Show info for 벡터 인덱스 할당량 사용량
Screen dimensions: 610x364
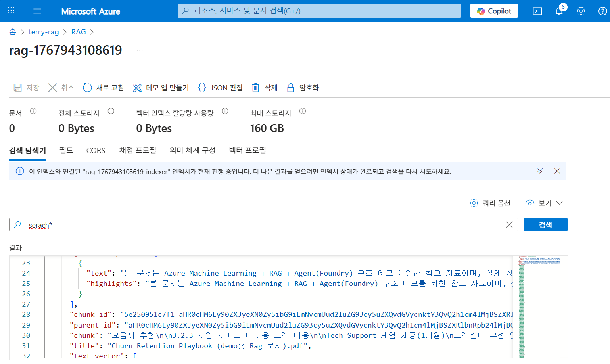[x=225, y=111]
